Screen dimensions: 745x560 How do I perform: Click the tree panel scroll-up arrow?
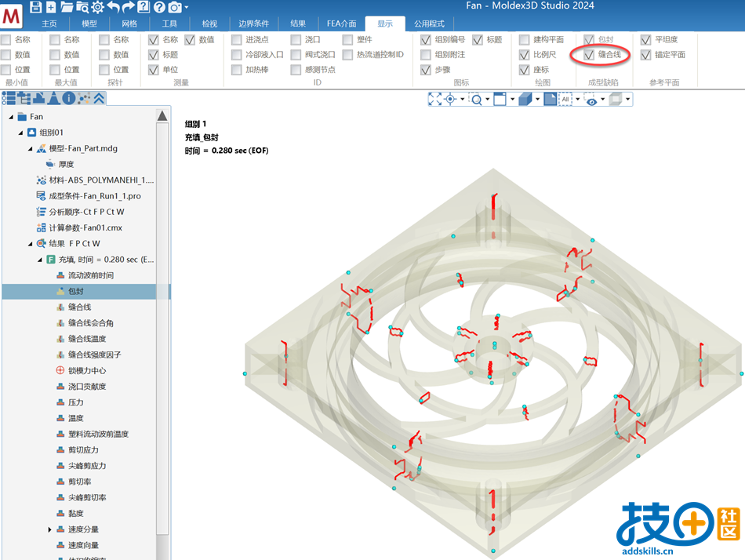point(162,116)
